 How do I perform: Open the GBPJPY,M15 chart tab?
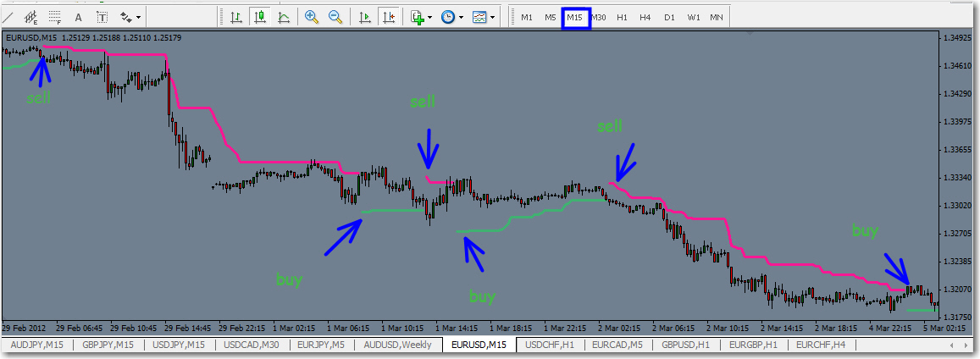click(x=108, y=344)
